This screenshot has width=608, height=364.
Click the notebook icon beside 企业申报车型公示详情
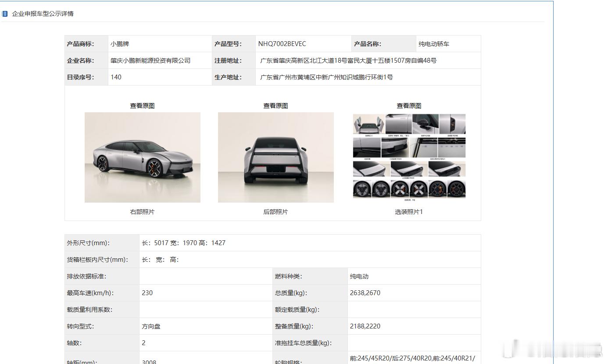[5, 14]
